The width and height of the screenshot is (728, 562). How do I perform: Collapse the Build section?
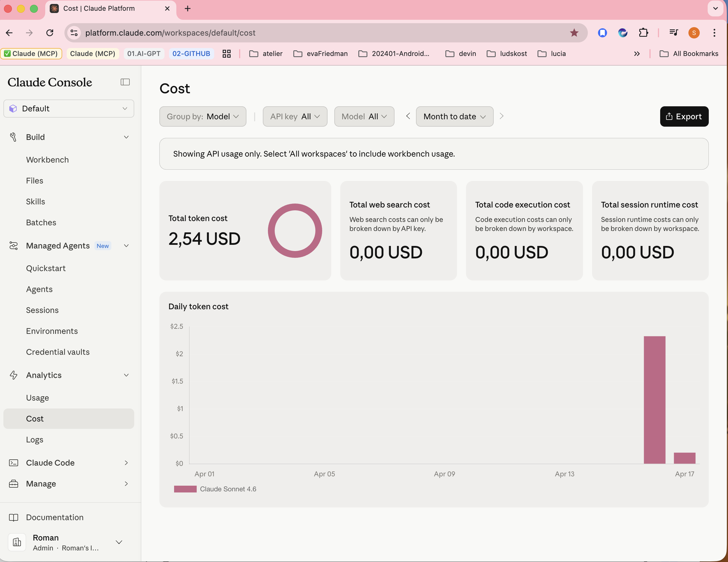click(x=126, y=137)
